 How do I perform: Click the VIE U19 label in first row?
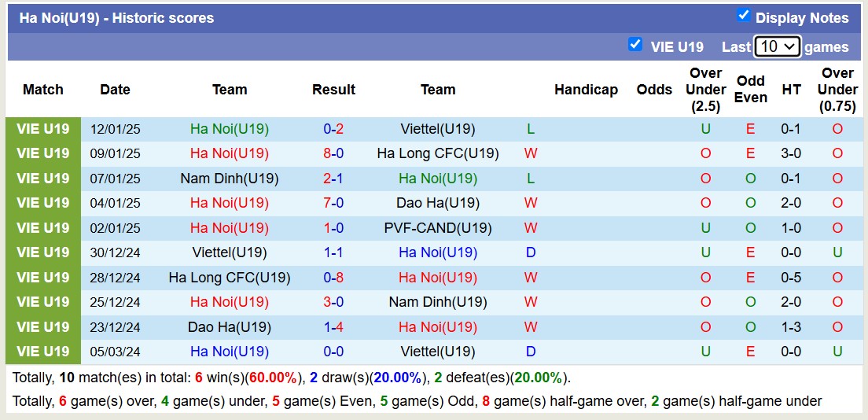point(43,129)
